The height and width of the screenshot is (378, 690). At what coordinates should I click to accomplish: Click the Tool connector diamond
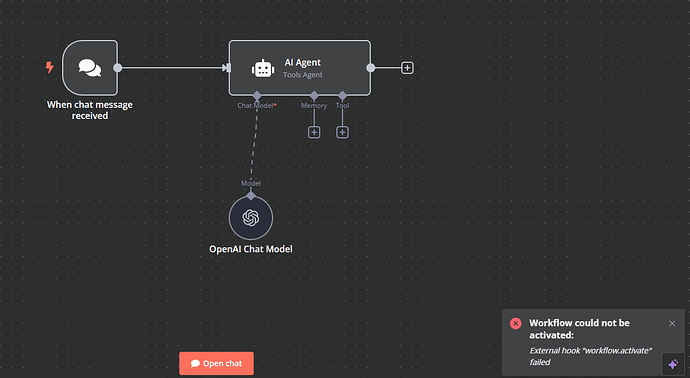pyautogui.click(x=342, y=95)
